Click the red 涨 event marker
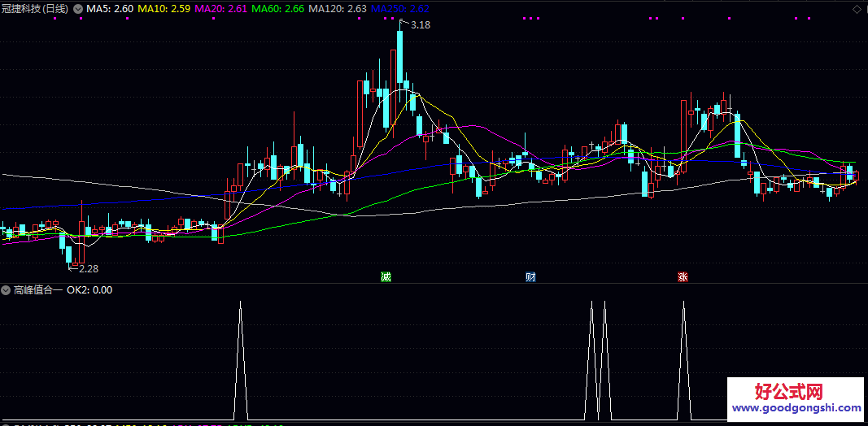This screenshot has height=426, width=868. tap(683, 277)
